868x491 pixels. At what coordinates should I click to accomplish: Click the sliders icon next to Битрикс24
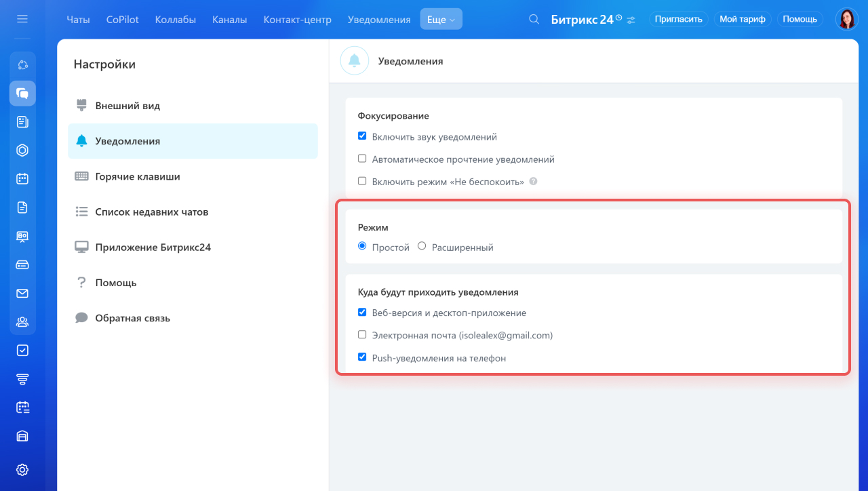point(631,20)
